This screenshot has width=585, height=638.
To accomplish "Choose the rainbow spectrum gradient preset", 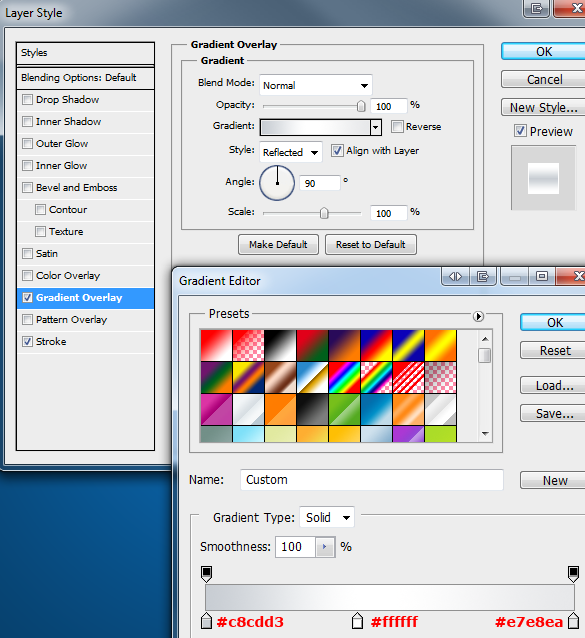I will (344, 378).
